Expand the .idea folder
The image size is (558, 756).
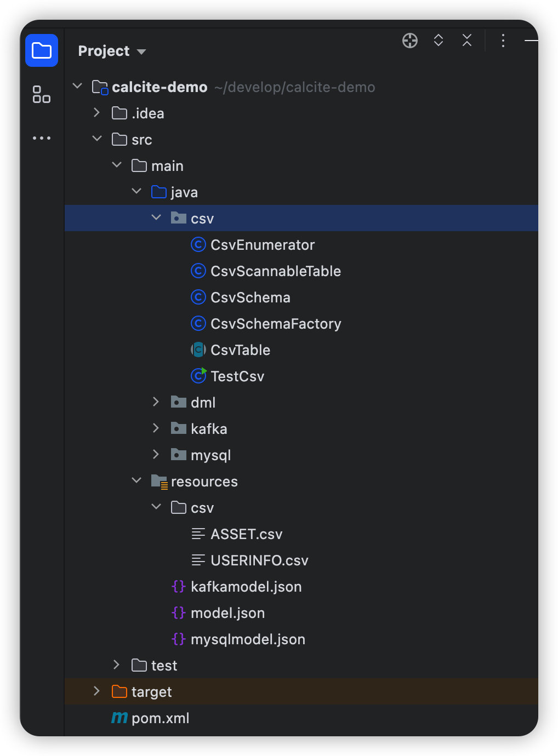[x=97, y=113]
